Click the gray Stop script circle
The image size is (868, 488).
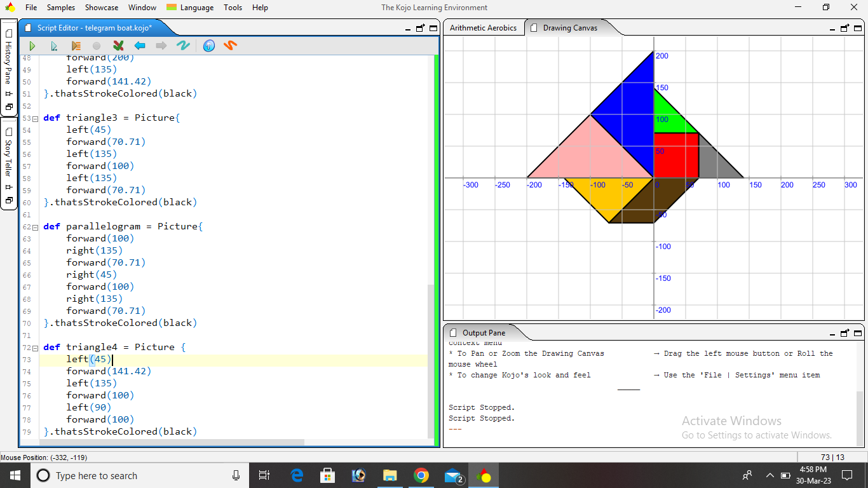click(x=97, y=46)
